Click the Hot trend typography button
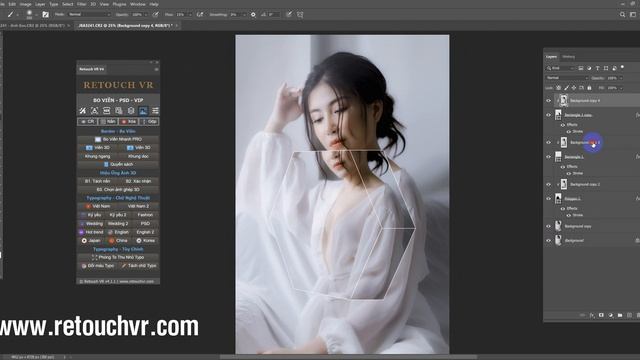This screenshot has height=360, width=640. 91,232
